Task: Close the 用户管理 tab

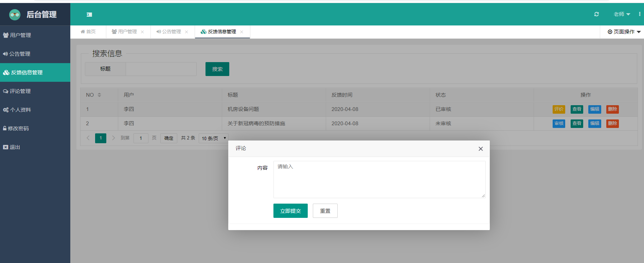Action: click(142, 32)
